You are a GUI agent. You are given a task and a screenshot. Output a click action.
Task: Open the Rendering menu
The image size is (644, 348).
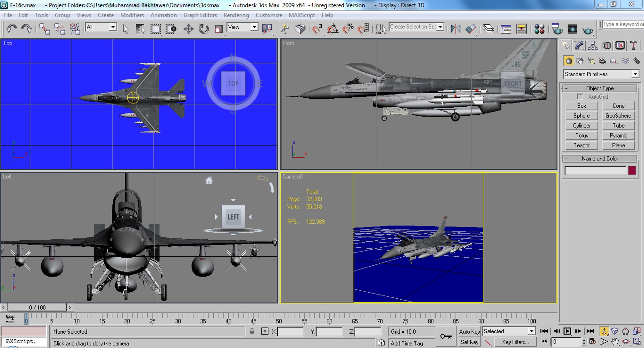click(236, 15)
